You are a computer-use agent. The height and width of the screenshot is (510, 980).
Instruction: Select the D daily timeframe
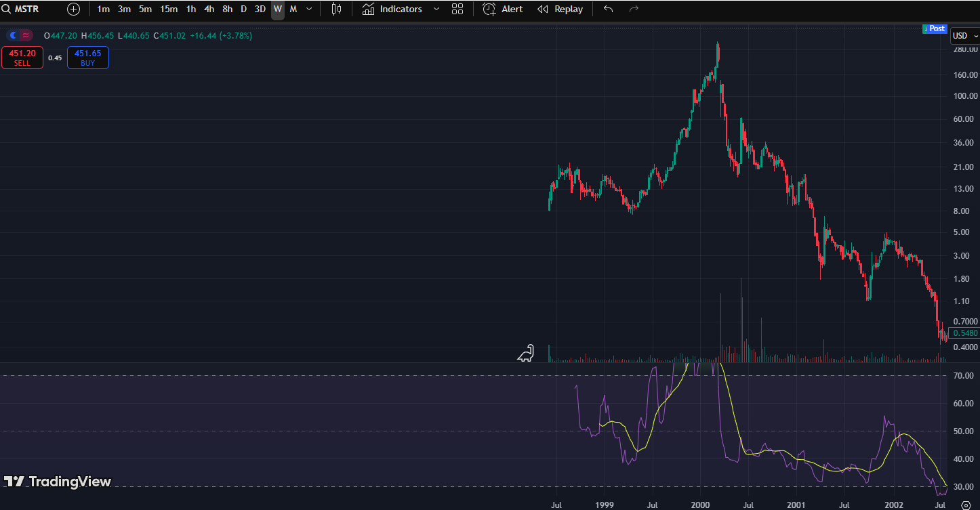click(243, 9)
